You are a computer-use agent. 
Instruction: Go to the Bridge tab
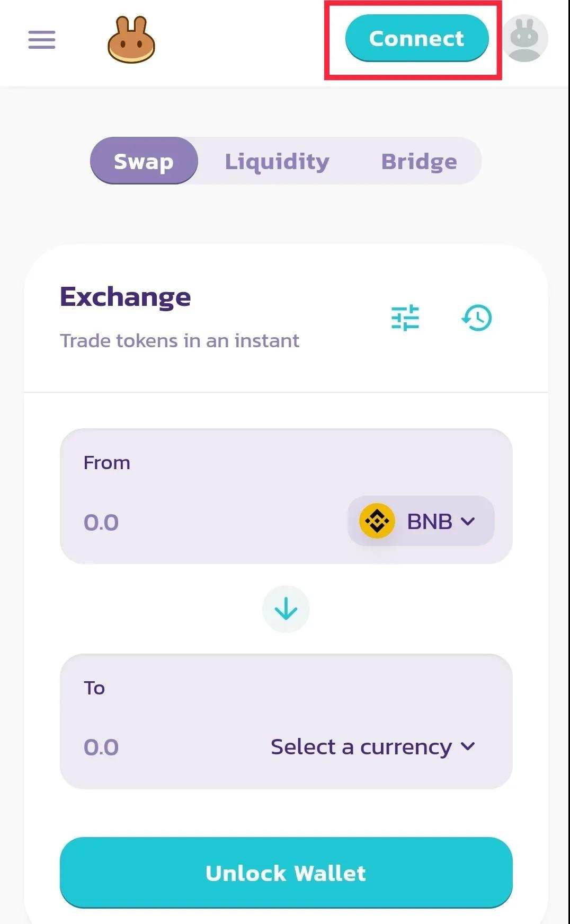click(x=419, y=161)
